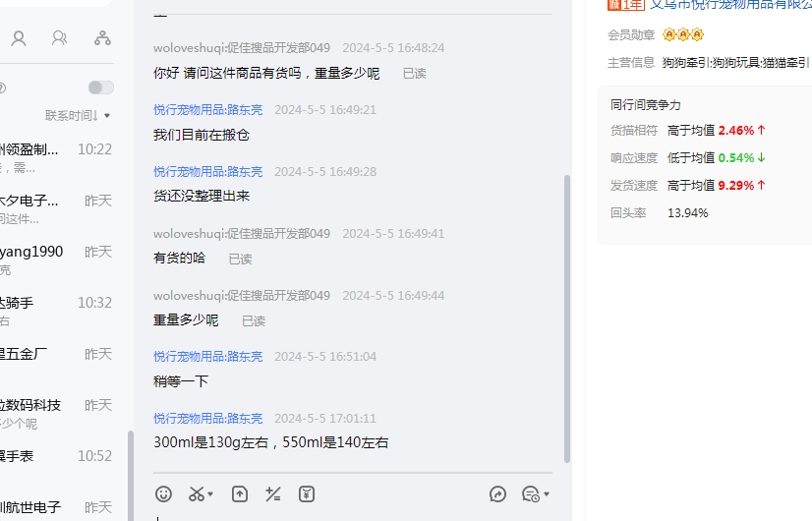Open the 义乌市悦行宠物用品 company link
Viewport: 812px width, 521px height.
pyautogui.click(x=730, y=4)
